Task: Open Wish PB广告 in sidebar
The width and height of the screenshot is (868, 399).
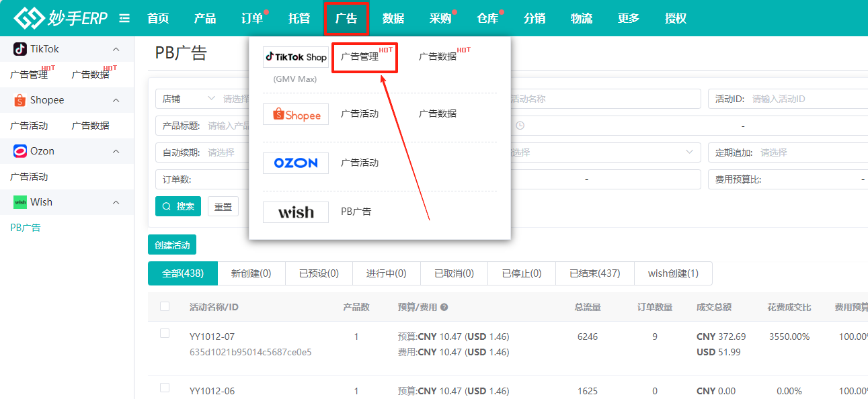Action: point(26,228)
